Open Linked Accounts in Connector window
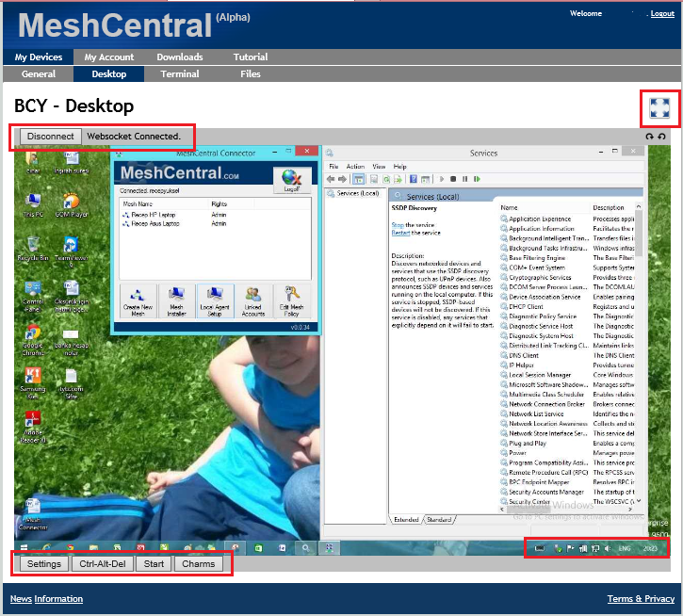The height and width of the screenshot is (616, 683). coord(253,301)
